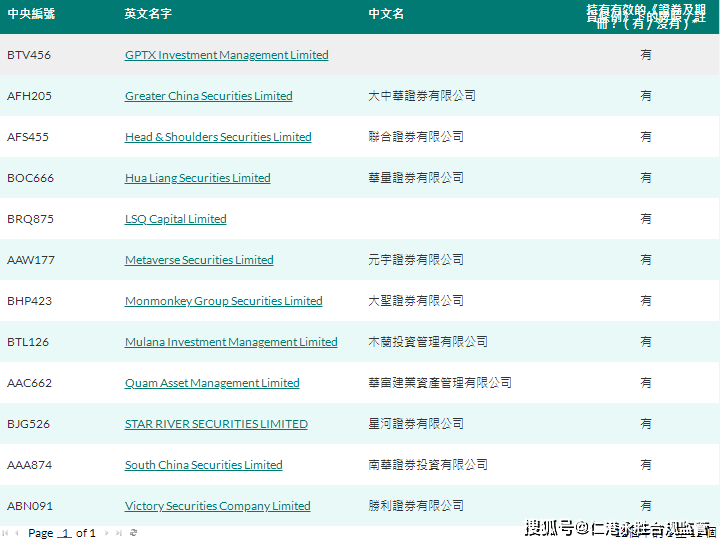Screen dimensions: 724x545
Task: Click Chinese name 華富建業資產管理有限公司
Action: point(440,383)
